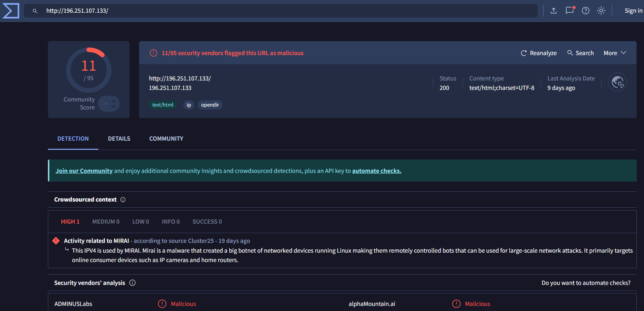Click the Malicious alert icon for alphaMountain.ai
The image size is (644, 311).
(456, 304)
